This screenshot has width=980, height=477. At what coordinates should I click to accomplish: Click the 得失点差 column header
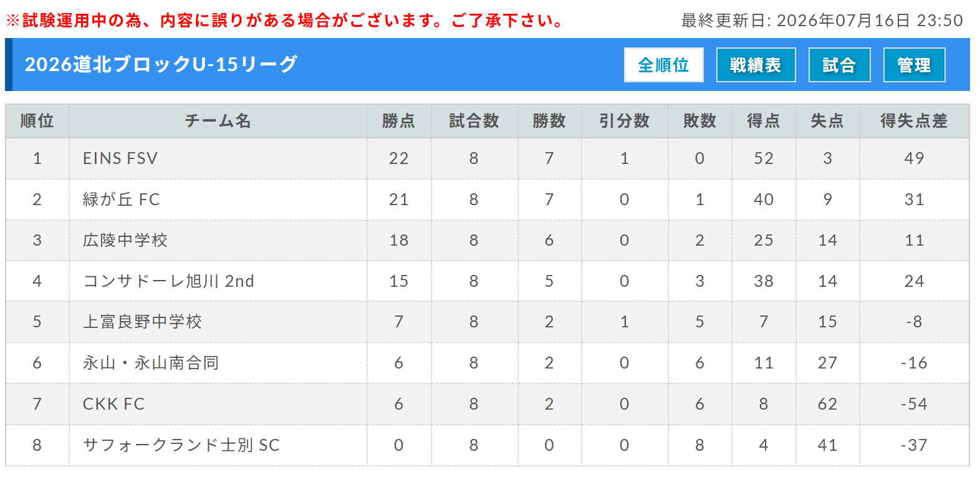tap(914, 121)
